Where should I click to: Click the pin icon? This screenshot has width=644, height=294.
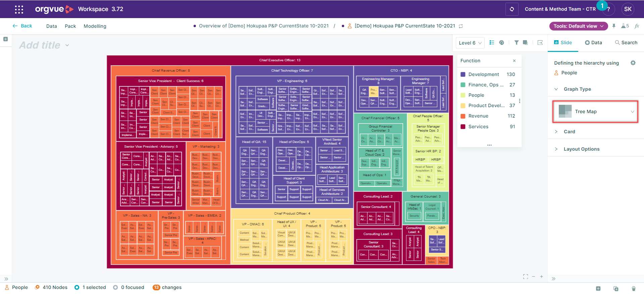point(614,26)
